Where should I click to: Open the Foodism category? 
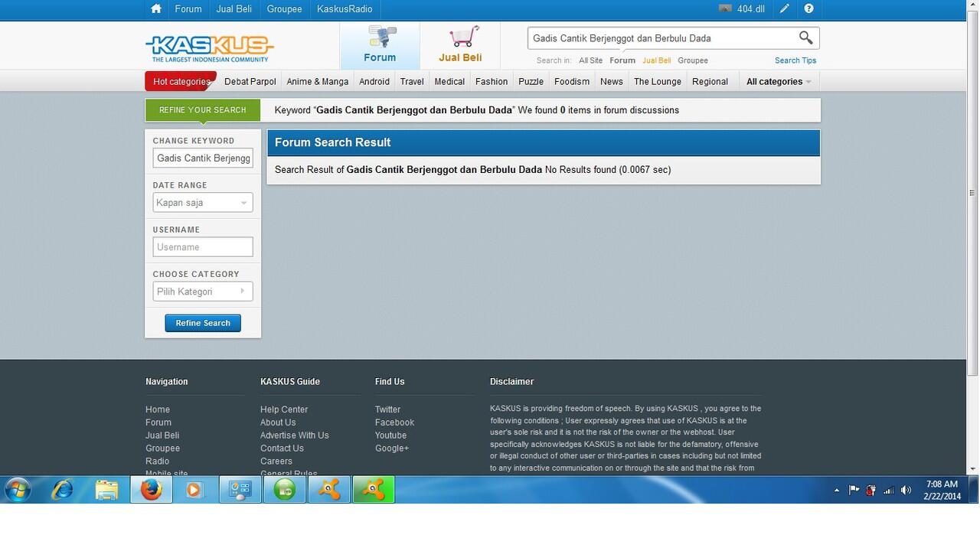[572, 81]
